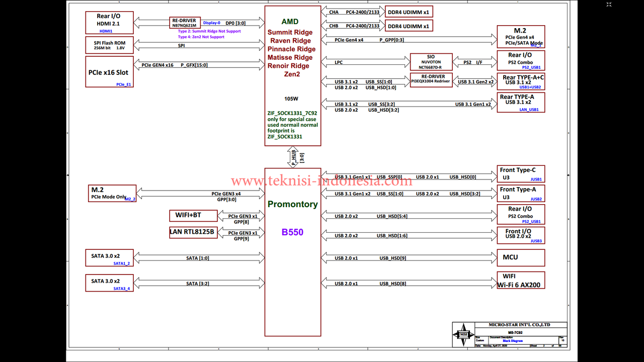Click the Promontory chipset label
This screenshot has height=362, width=644.
tap(293, 204)
